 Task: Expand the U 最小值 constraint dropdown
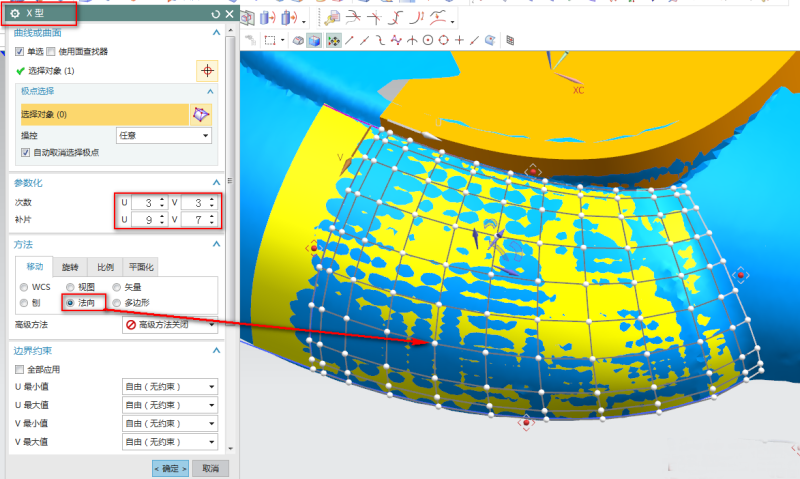click(x=168, y=387)
